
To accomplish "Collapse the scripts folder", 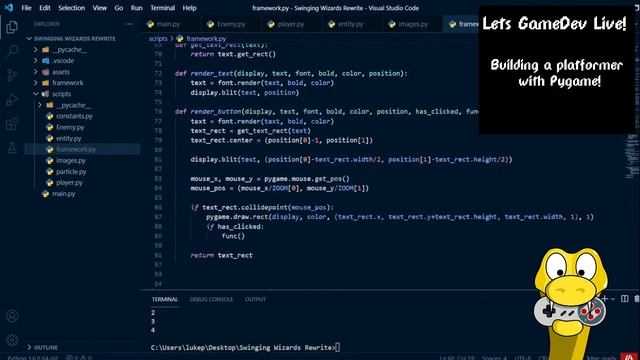I will tap(36, 94).
